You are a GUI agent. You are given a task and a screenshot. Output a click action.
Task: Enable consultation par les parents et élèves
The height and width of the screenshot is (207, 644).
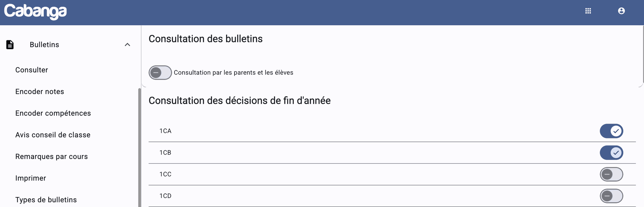pos(160,73)
